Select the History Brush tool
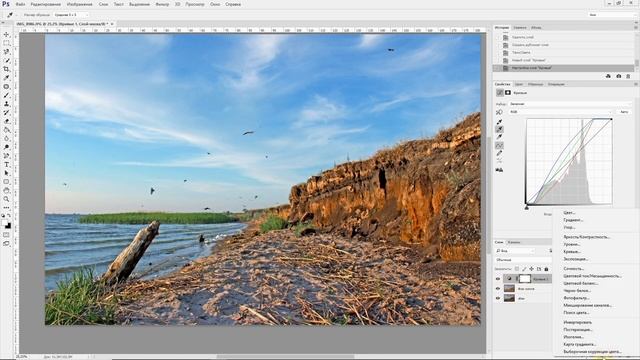This screenshot has width=640, height=360. pyautogui.click(x=6, y=112)
